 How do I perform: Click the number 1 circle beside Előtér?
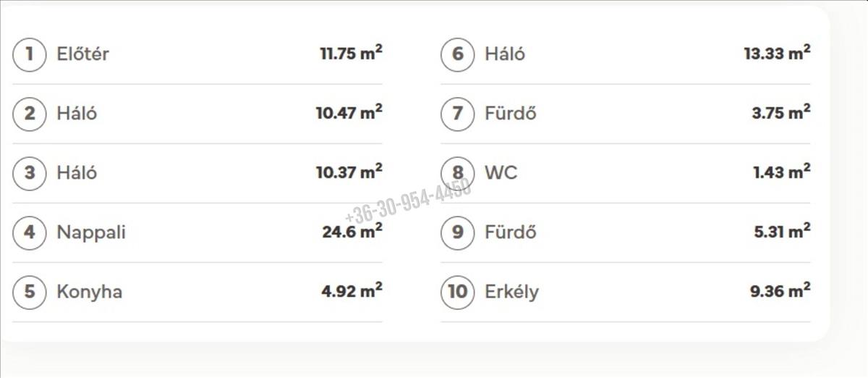[30, 54]
